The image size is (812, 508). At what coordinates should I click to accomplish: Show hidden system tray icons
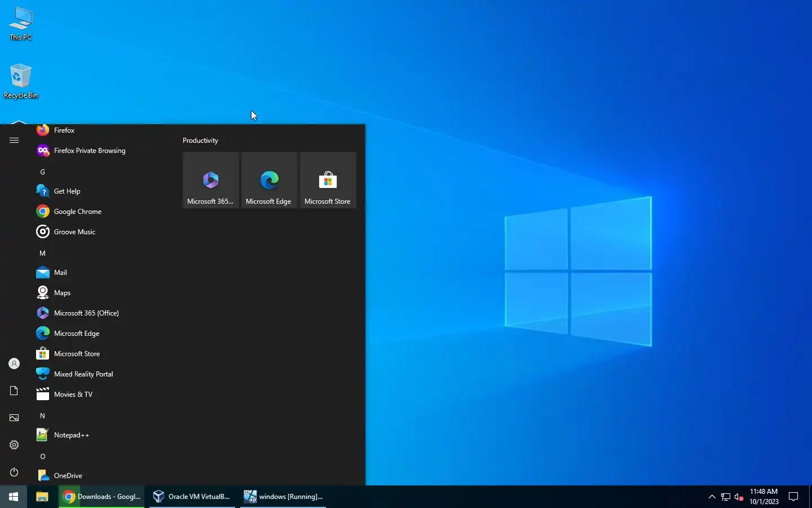click(x=712, y=497)
